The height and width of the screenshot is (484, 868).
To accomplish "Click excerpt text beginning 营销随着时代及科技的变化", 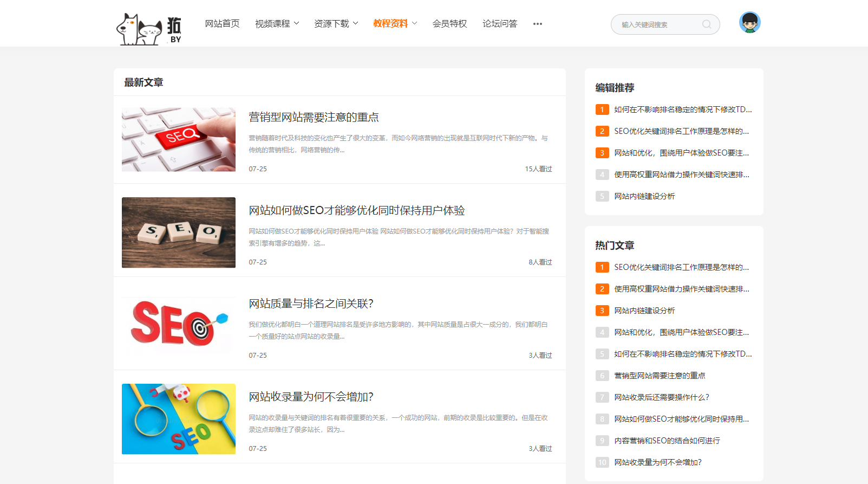I will point(399,144).
